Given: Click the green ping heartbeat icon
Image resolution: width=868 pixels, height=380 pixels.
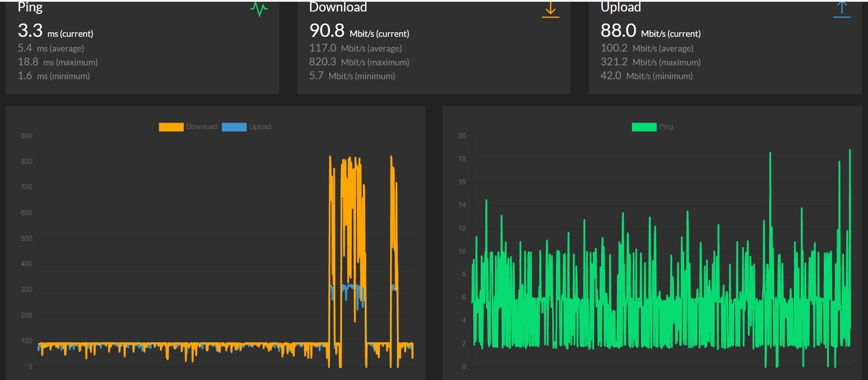Looking at the screenshot, I should 259,9.
